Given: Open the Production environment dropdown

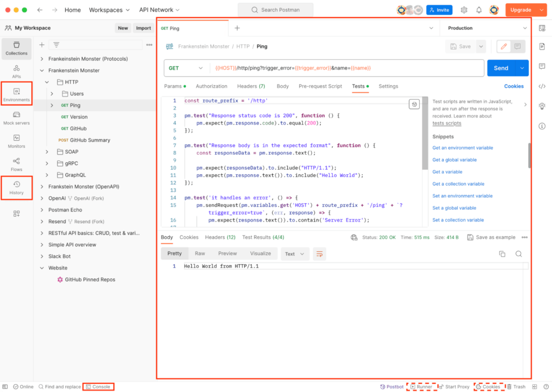Looking at the screenshot, I should (x=487, y=28).
